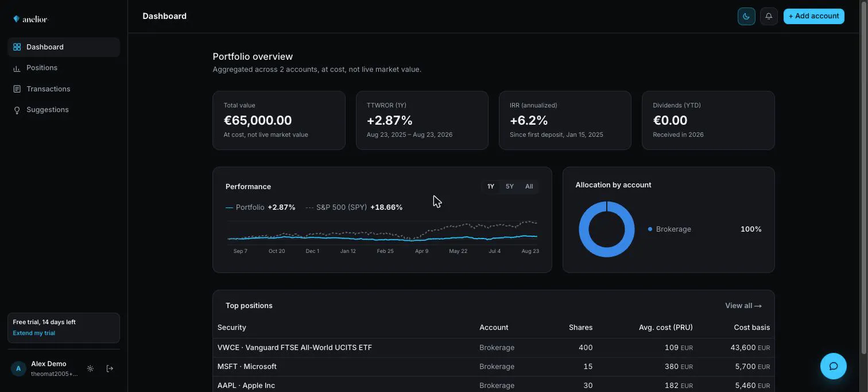Click the Total value card
Viewport: 868px width, 392px height.
click(x=279, y=121)
